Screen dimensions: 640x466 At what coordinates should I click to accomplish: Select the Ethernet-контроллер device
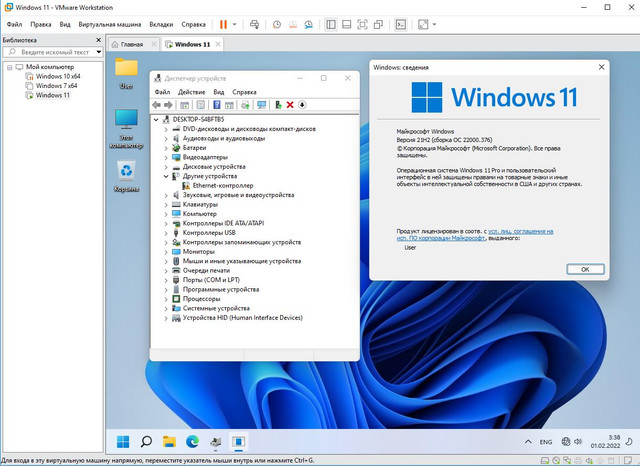[223, 186]
